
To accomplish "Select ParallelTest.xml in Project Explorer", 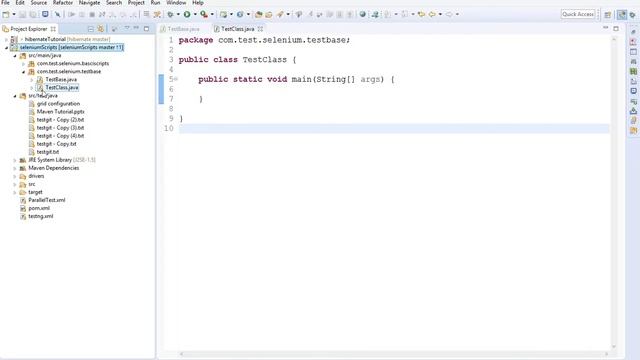I will coord(47,200).
